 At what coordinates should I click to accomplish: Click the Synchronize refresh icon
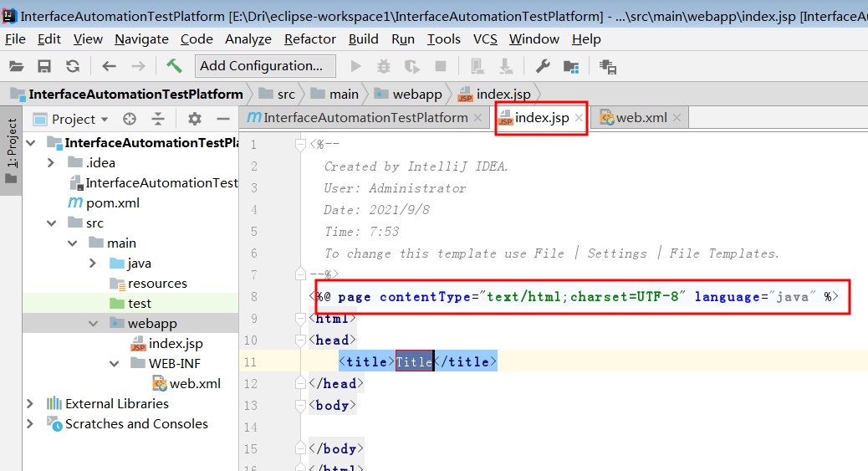click(x=73, y=66)
